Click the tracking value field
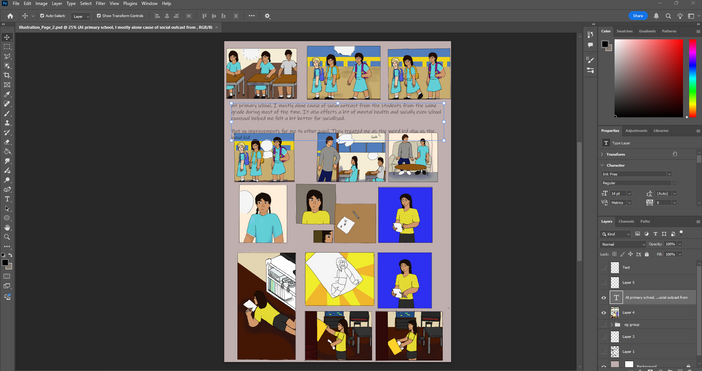The height and width of the screenshot is (371, 702). (662, 203)
